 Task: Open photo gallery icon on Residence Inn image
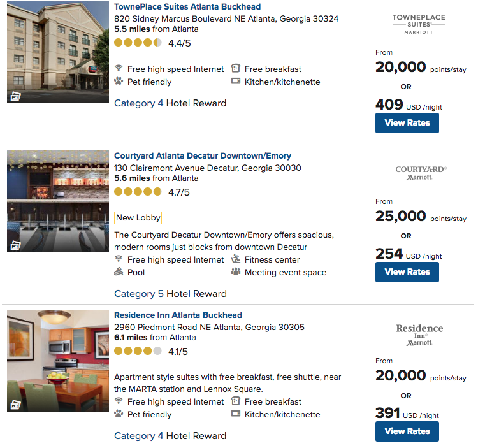pos(15,404)
